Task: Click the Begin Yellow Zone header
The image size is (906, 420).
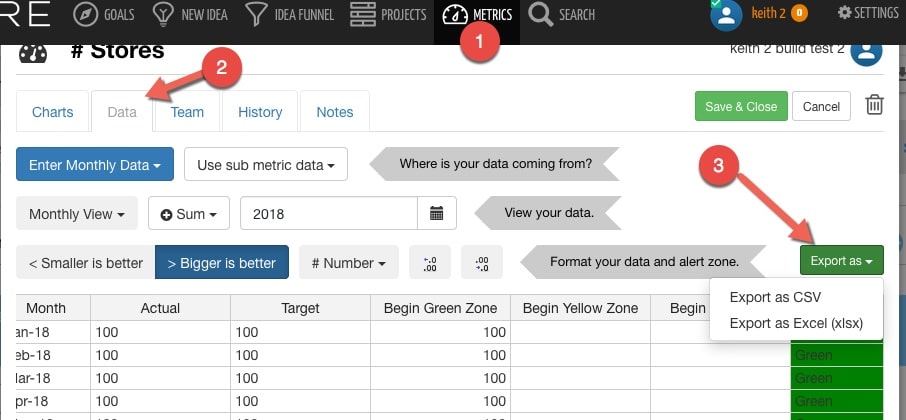Action: coord(580,308)
